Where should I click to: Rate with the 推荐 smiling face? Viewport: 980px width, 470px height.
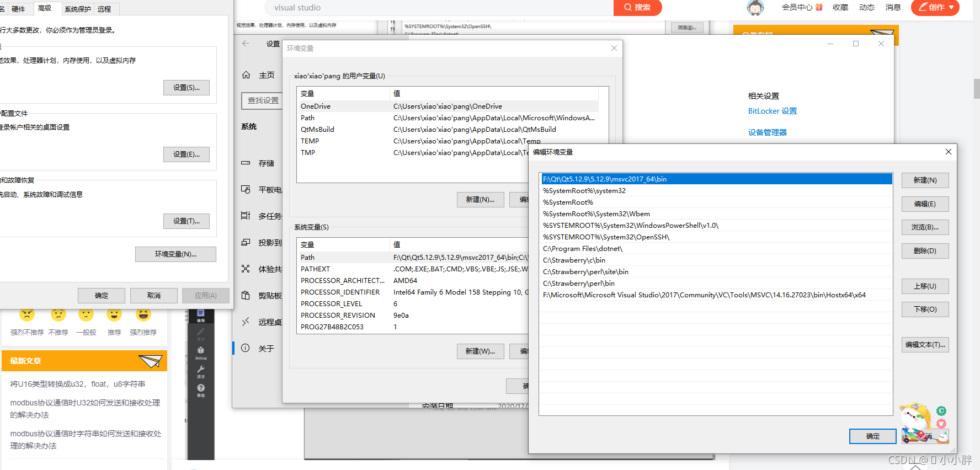click(x=114, y=314)
